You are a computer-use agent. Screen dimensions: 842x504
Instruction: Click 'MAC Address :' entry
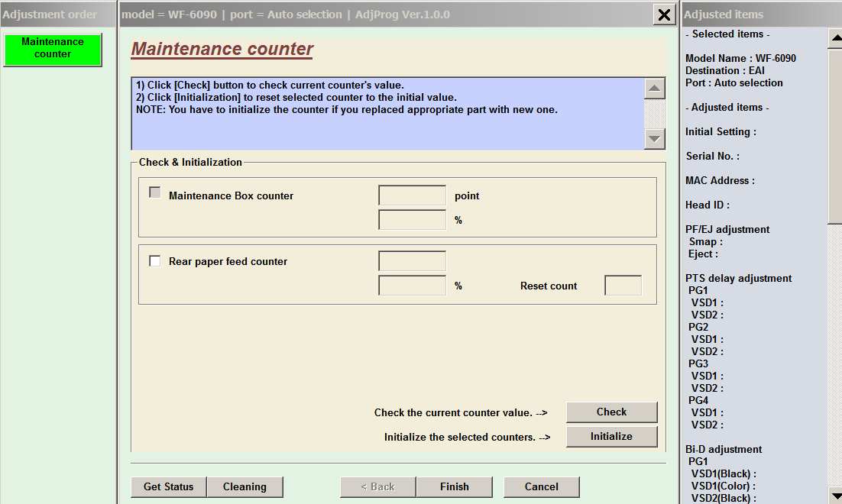(x=720, y=180)
